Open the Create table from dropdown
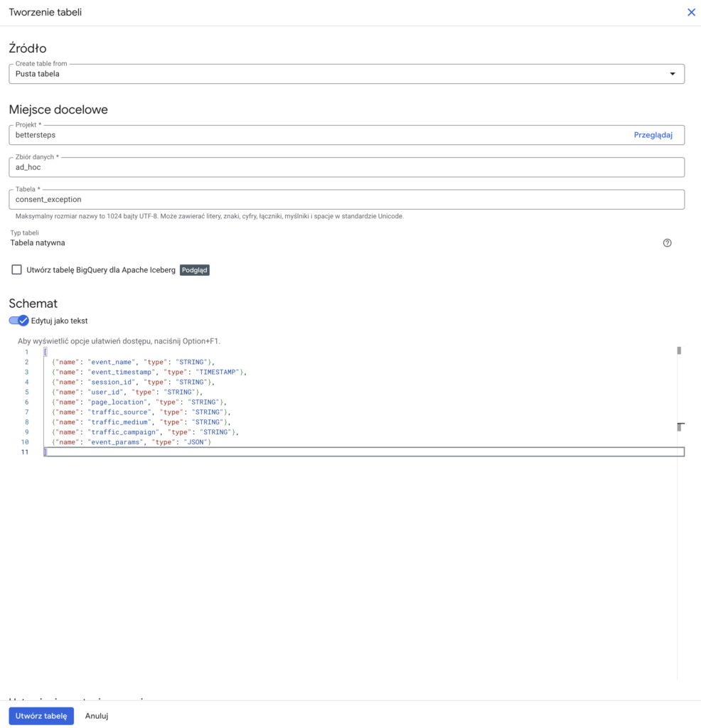 [x=346, y=74]
